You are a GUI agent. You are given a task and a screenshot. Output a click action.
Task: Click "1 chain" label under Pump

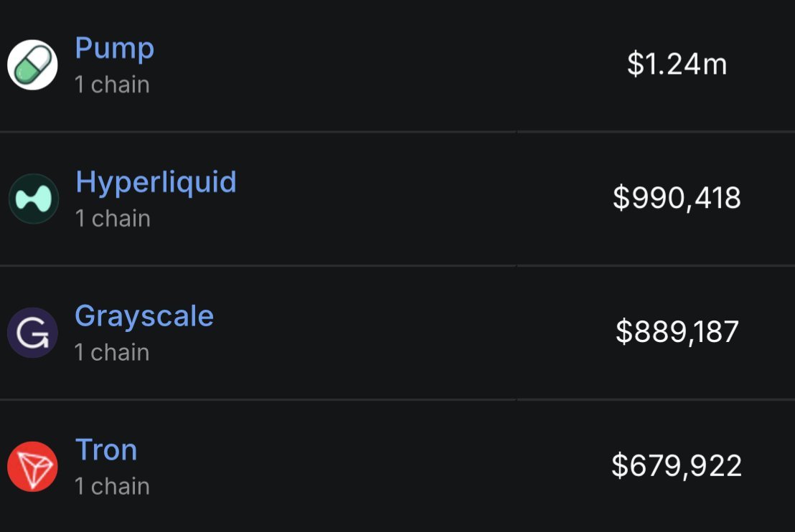(x=112, y=85)
